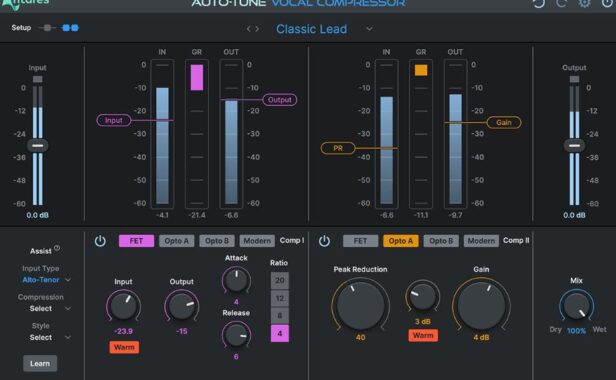616x380 pixels.
Task: Click the Release value 6
Action: 236,357
